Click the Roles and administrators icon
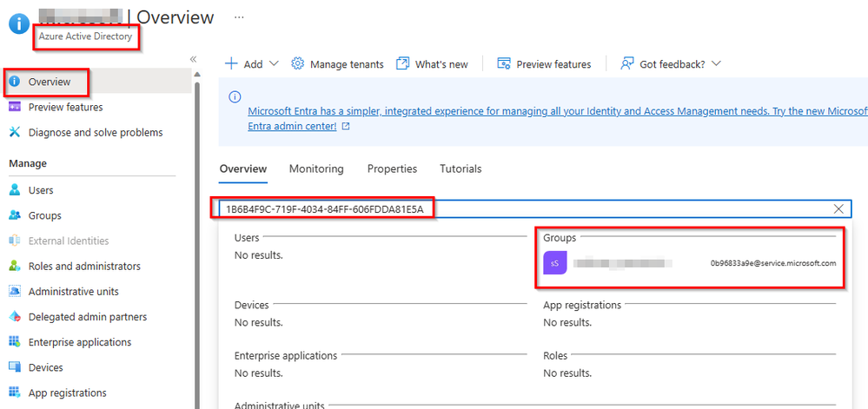Viewport: 868px width, 409px height. pyautogui.click(x=15, y=267)
